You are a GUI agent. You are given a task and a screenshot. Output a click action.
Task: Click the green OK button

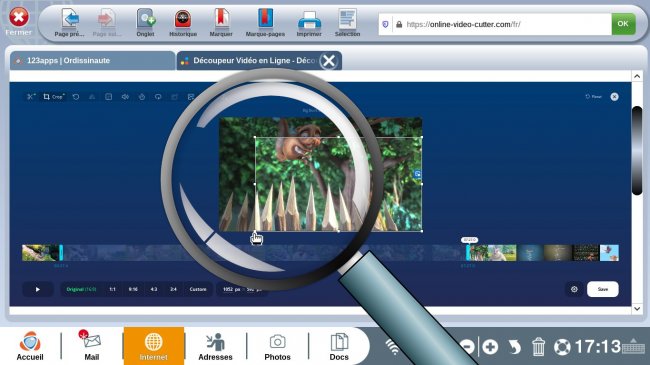click(623, 24)
